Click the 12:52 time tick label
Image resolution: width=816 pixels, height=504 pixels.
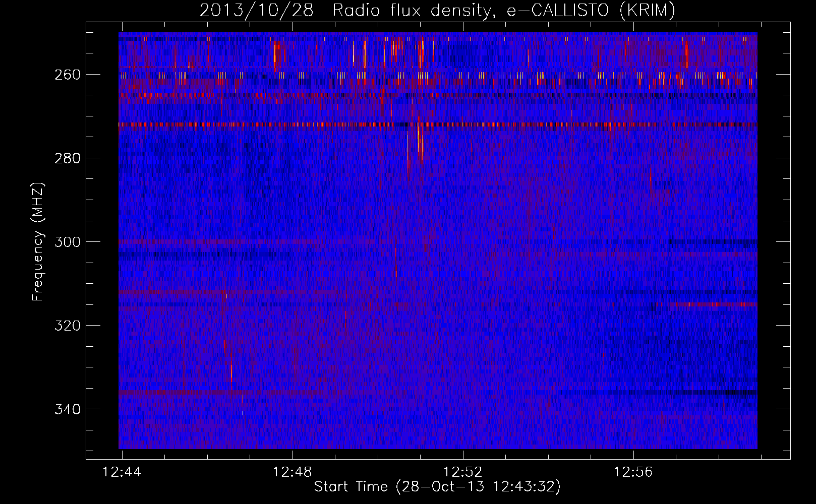coord(463,472)
